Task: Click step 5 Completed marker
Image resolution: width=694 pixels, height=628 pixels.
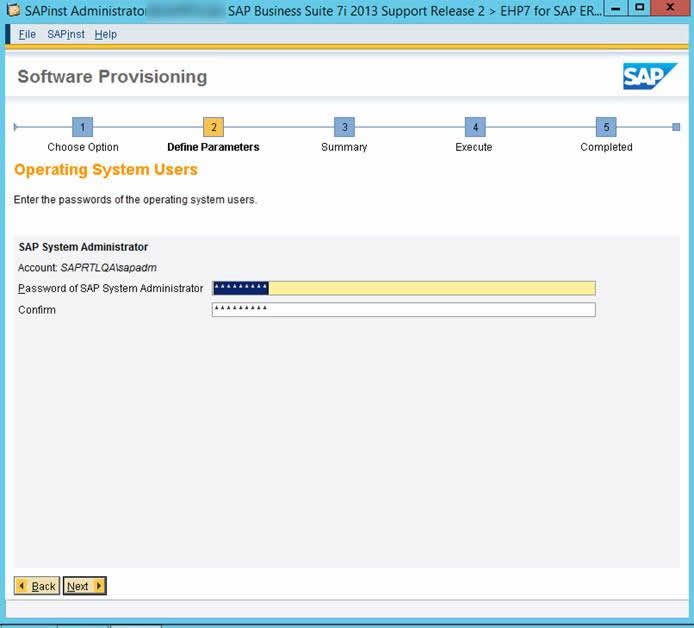Action: (x=606, y=127)
